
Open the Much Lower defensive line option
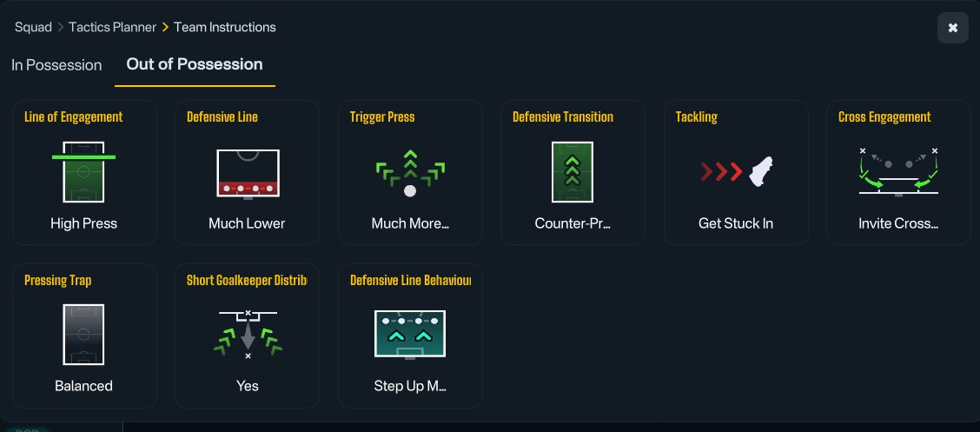(x=247, y=223)
